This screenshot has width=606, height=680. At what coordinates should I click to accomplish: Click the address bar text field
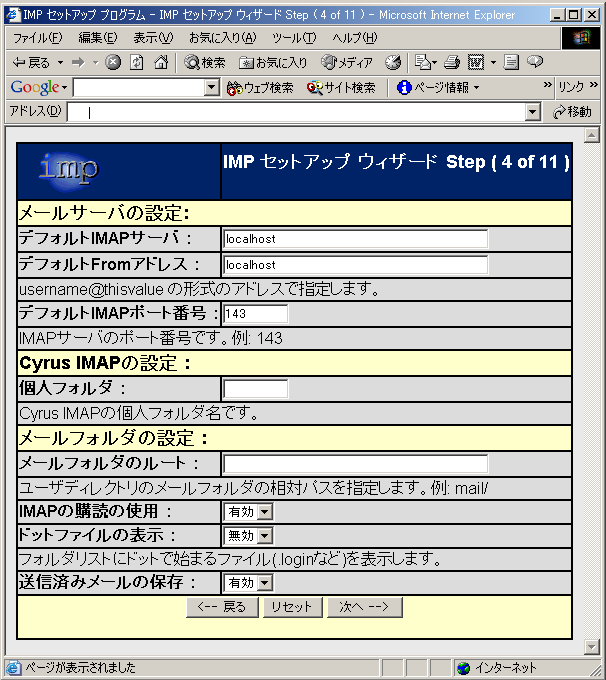[296, 112]
